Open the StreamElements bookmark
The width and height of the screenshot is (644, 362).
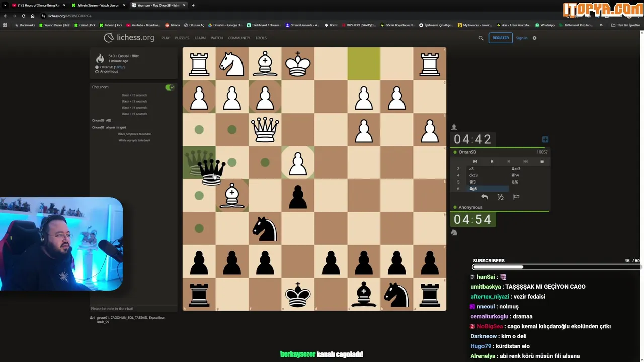pos(302,25)
